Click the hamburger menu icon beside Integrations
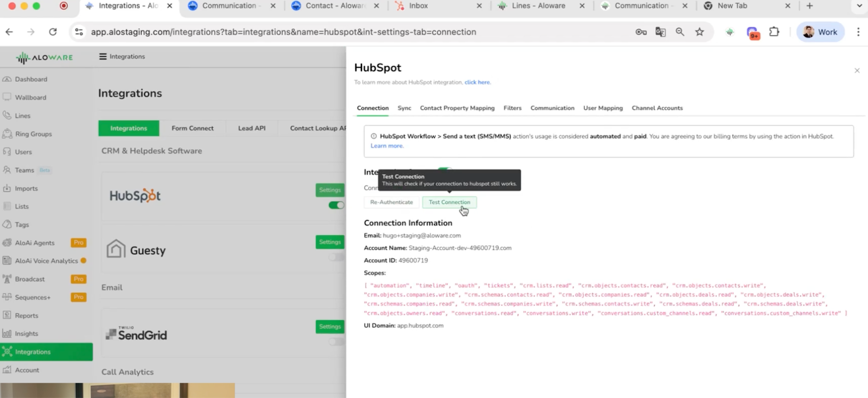This screenshot has height=398, width=868. point(103,56)
